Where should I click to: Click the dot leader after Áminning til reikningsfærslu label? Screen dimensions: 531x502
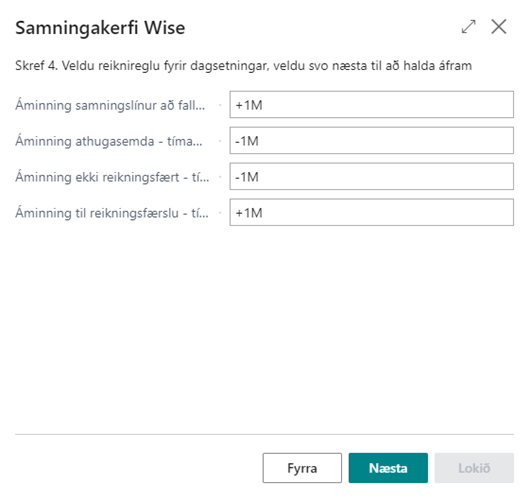point(220,213)
